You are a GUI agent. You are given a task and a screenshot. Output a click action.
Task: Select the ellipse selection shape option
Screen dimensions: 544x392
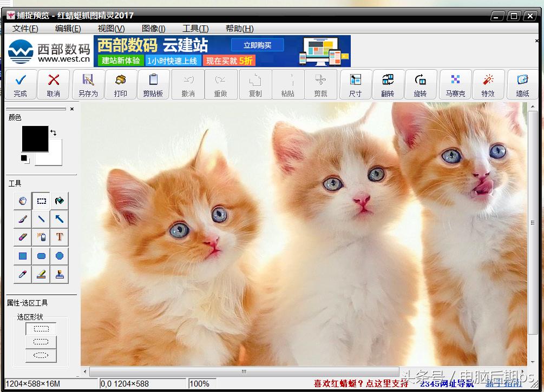tap(41, 355)
